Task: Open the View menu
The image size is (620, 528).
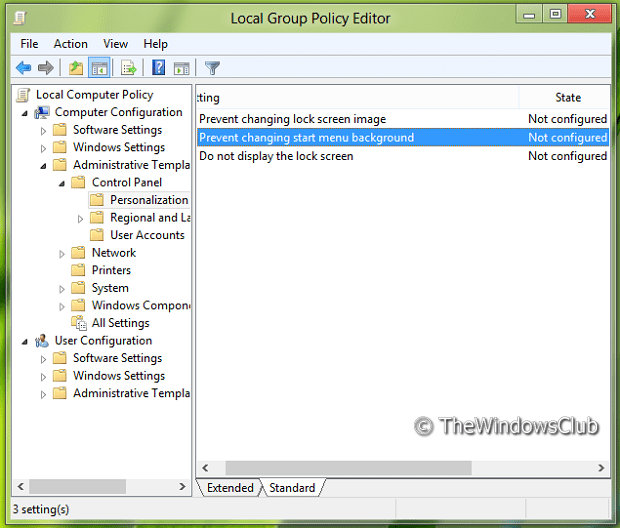Action: point(115,44)
